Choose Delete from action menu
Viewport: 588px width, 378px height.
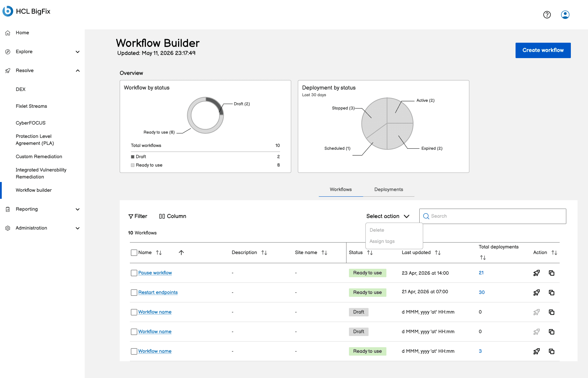tap(377, 230)
